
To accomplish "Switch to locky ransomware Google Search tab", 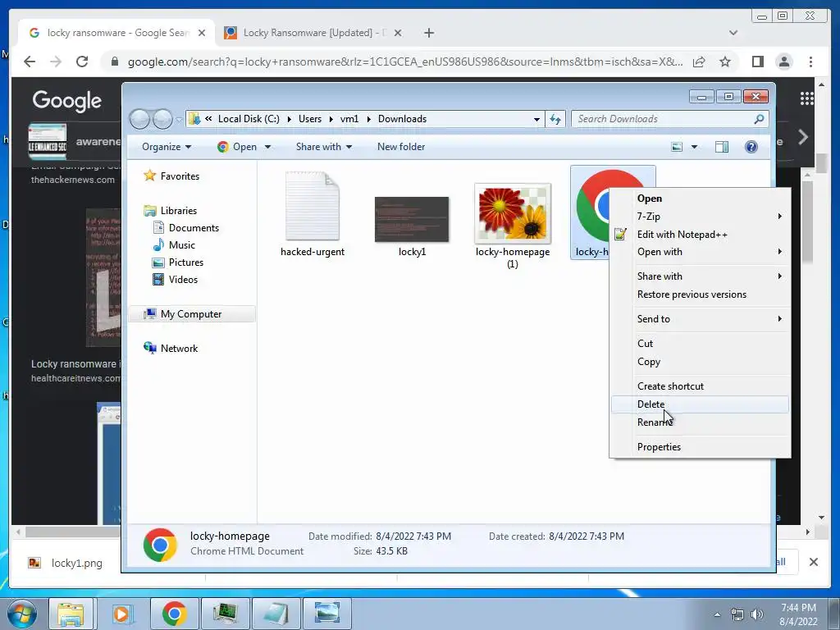I will click(116, 33).
